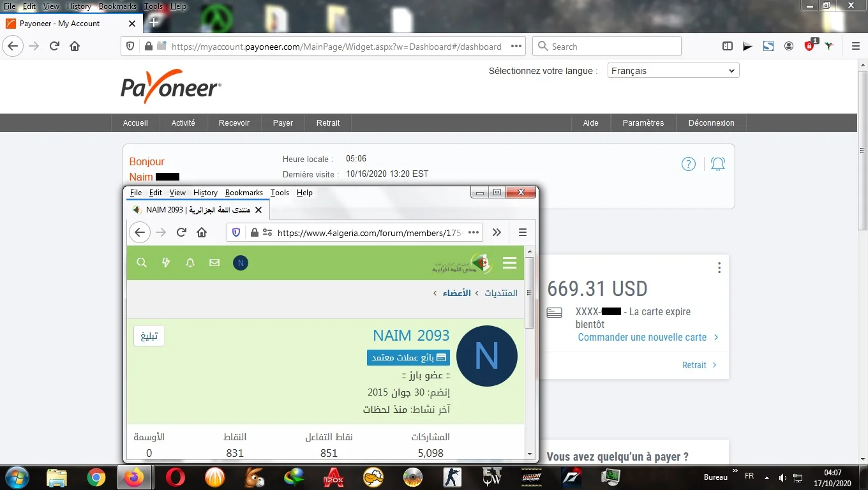Viewport: 868px width, 490px height.
Task: Open forum notifications bell icon
Action: pyautogui.click(x=190, y=262)
